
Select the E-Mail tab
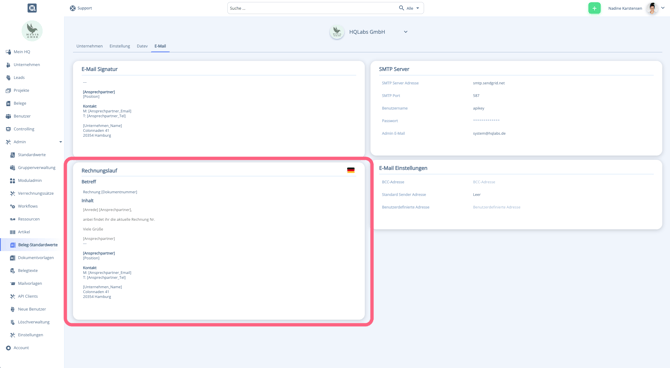(x=160, y=46)
